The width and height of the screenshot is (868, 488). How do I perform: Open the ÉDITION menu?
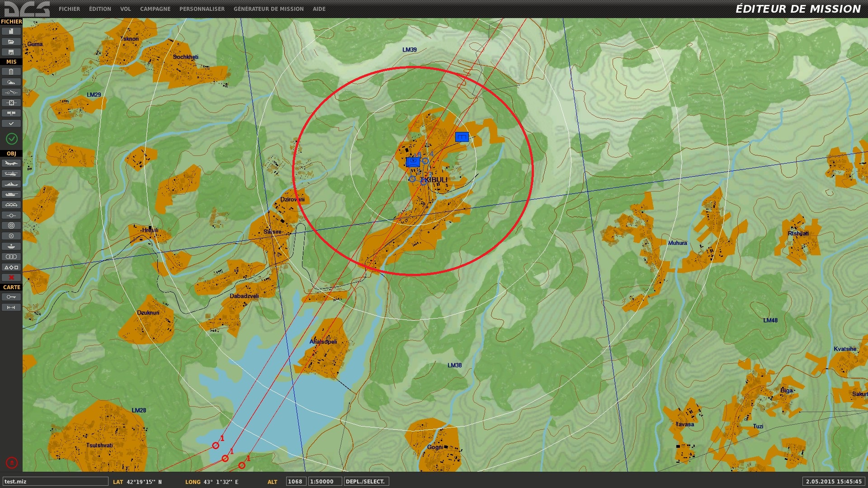coord(100,9)
